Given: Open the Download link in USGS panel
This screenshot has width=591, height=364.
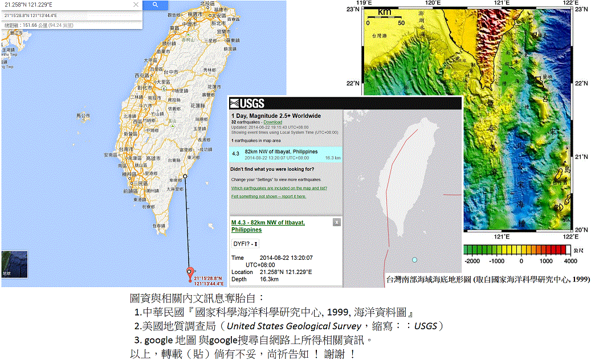Looking at the screenshot, I should pyautogui.click(x=273, y=122).
